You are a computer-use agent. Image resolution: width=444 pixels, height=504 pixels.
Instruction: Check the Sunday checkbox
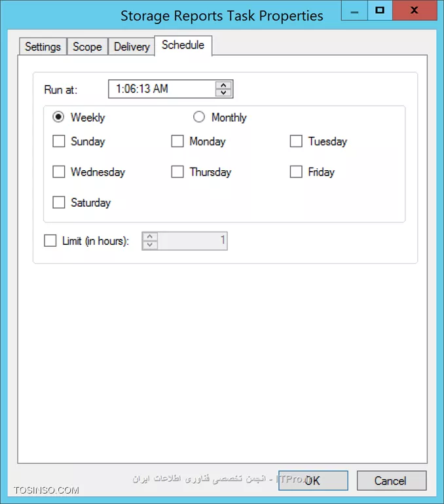[59, 141]
